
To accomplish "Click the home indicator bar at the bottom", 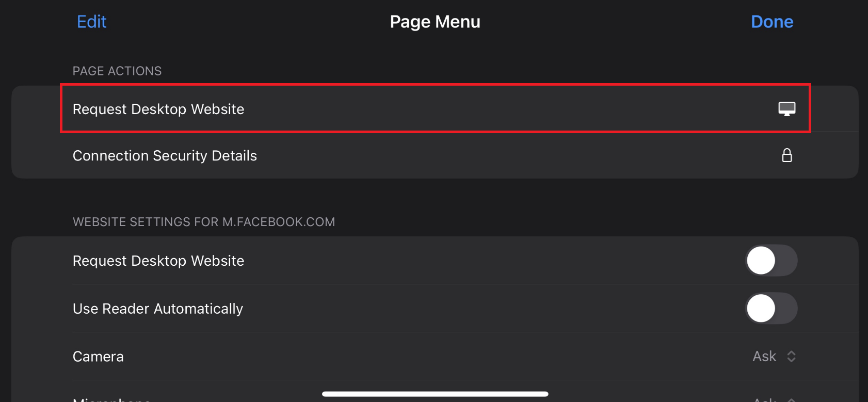I will pyautogui.click(x=435, y=394).
